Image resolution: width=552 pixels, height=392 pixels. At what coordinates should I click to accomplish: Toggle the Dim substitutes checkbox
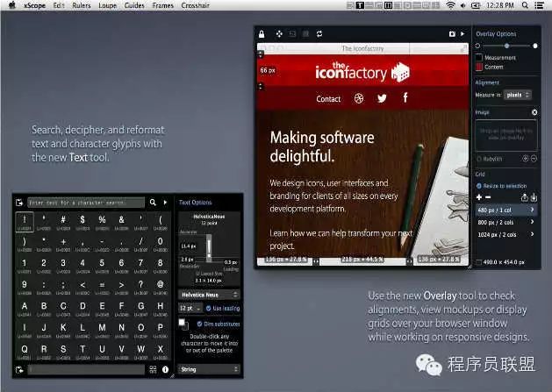[x=197, y=324]
